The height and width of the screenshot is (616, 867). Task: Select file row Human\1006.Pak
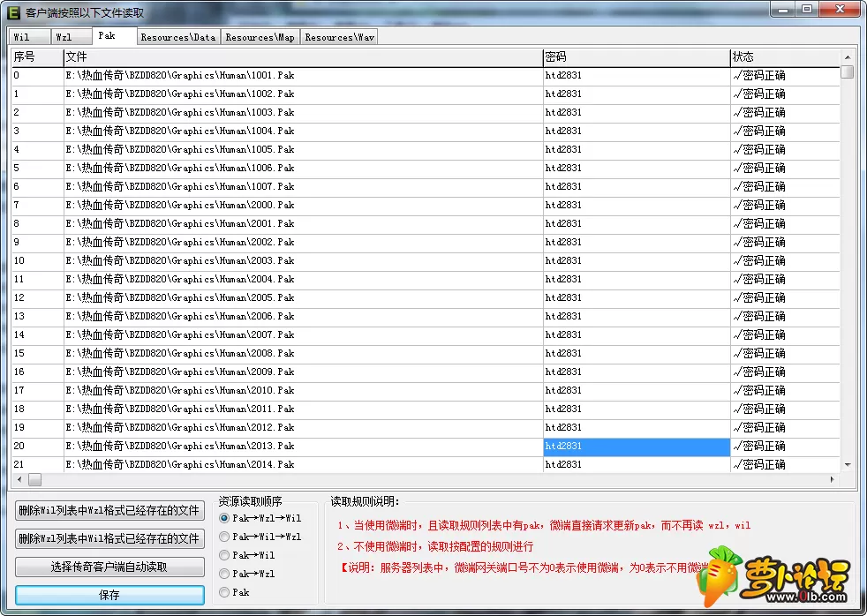(x=426, y=168)
